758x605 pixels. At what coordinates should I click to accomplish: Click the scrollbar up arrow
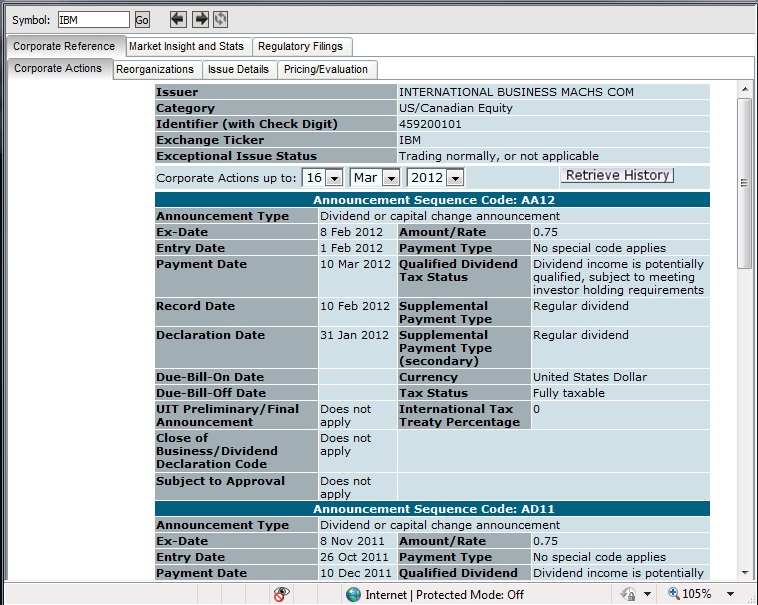pyautogui.click(x=744, y=89)
